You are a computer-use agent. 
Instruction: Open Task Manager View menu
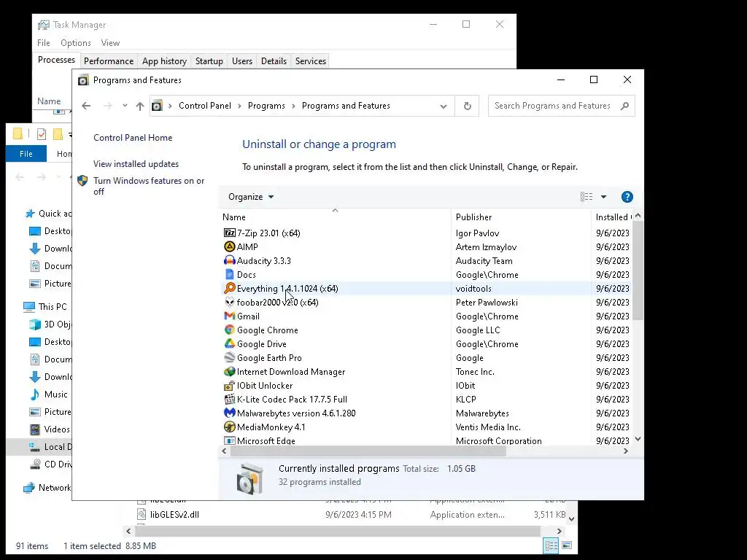[110, 43]
